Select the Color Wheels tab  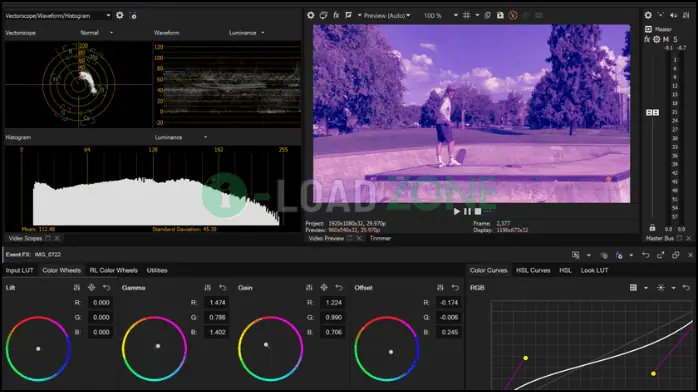61,270
